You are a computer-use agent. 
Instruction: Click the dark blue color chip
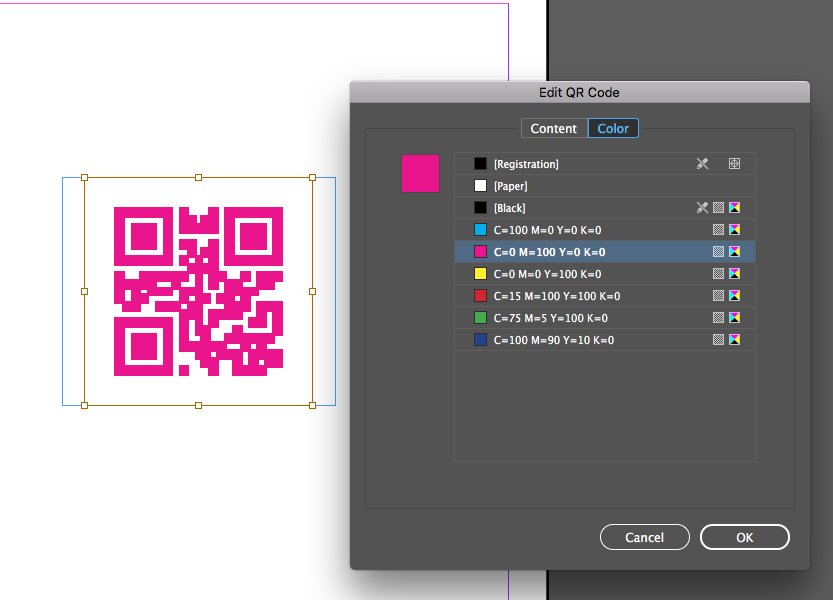click(x=480, y=340)
